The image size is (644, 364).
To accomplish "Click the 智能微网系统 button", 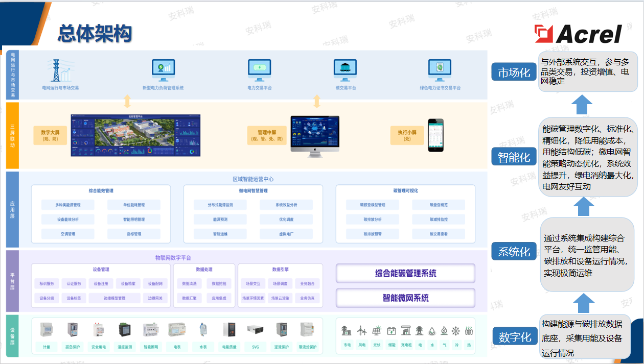I will click(405, 298).
